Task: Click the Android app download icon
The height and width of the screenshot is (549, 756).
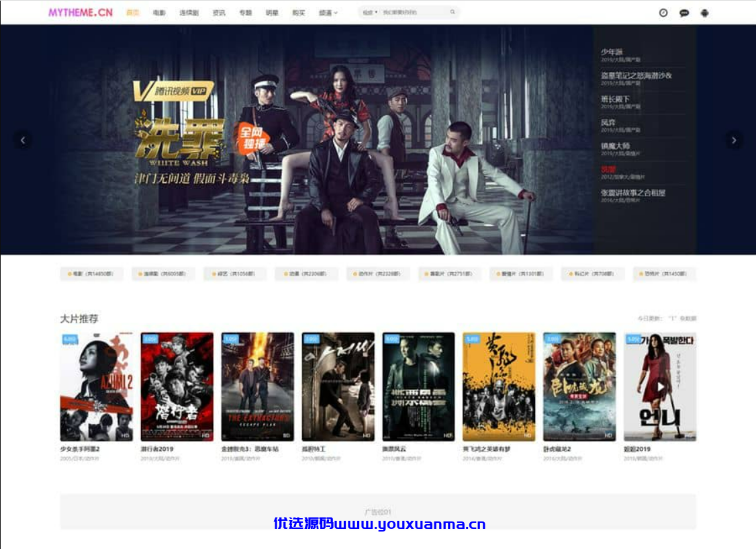Action: click(704, 13)
